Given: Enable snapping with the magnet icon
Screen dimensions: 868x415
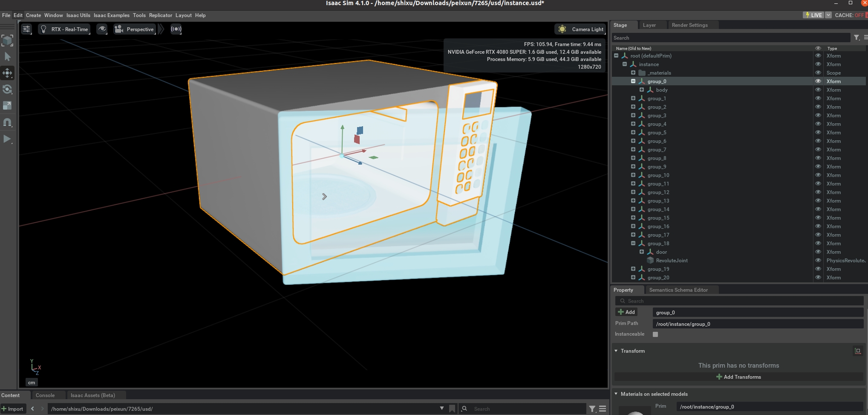Looking at the screenshot, I should pyautogui.click(x=7, y=122).
